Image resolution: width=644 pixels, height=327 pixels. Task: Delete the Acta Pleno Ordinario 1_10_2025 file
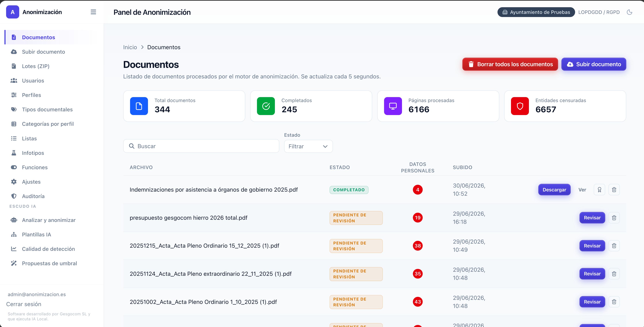pyautogui.click(x=614, y=302)
